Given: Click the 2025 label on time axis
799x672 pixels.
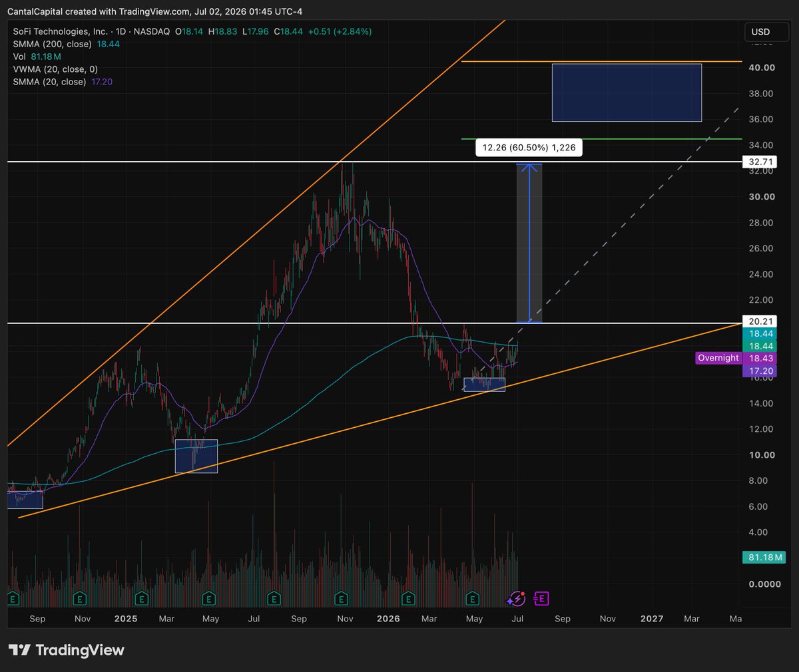Looking at the screenshot, I should (x=126, y=619).
